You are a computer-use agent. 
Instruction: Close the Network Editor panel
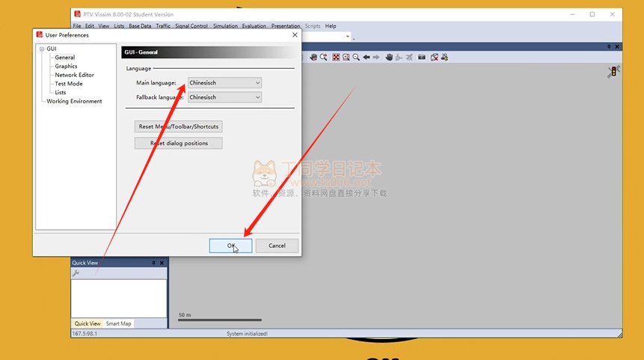click(617, 46)
